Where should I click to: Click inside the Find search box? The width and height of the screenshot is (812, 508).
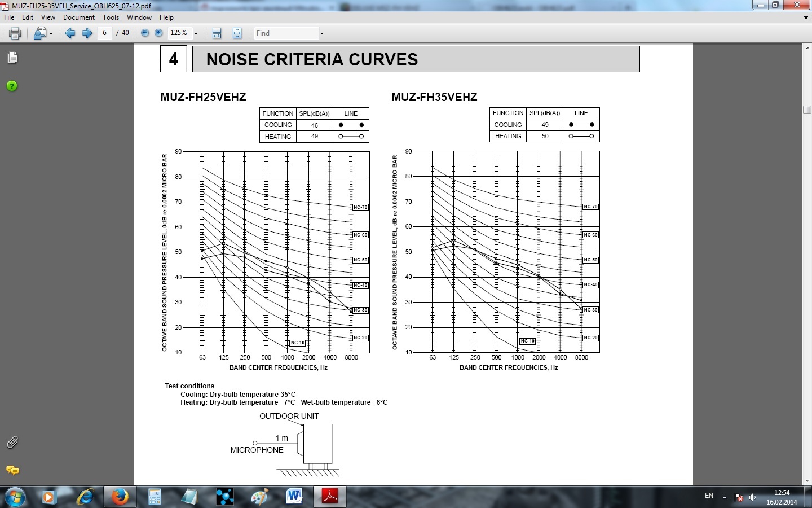[286, 33]
